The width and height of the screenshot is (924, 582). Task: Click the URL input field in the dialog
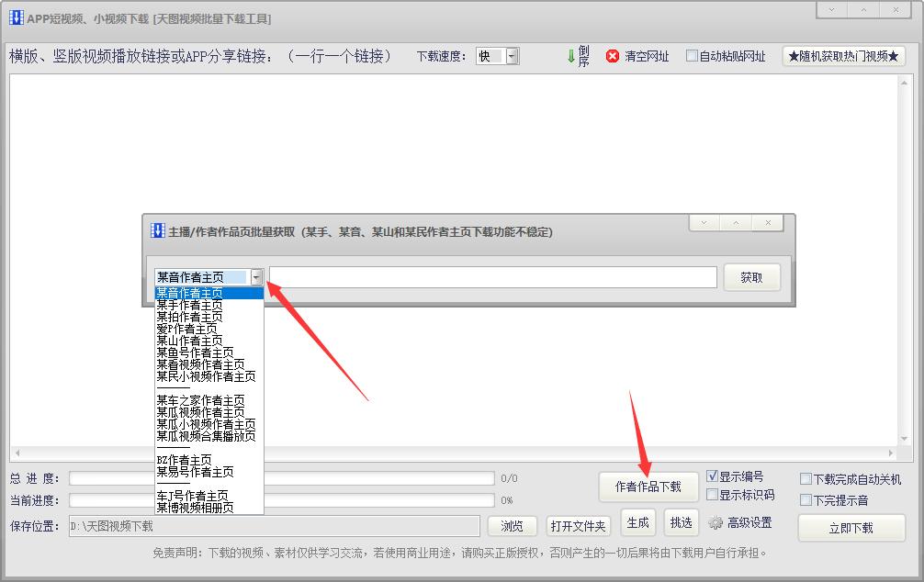pyautogui.click(x=492, y=276)
